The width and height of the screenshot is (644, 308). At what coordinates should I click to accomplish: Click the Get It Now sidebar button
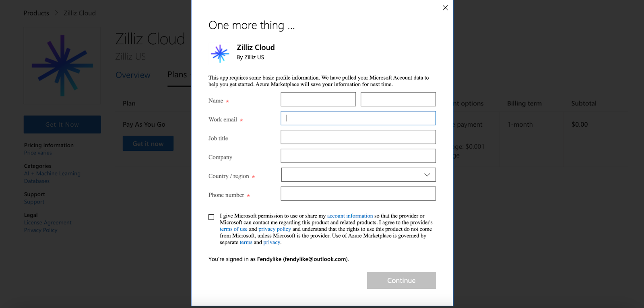(x=62, y=125)
